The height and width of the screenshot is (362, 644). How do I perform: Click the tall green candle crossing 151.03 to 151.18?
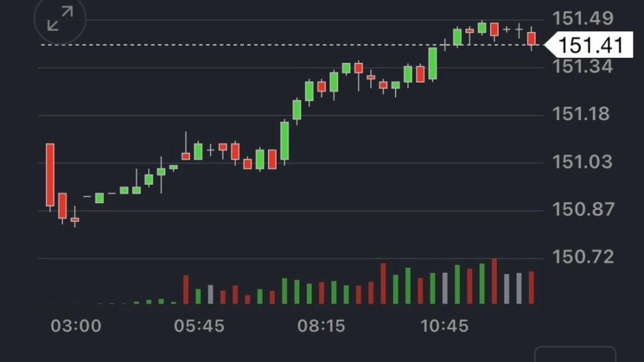pos(284,141)
